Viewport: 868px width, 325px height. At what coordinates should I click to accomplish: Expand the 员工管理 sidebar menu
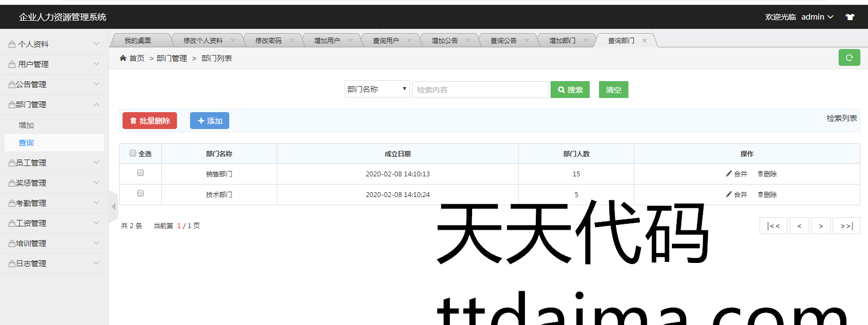click(53, 163)
